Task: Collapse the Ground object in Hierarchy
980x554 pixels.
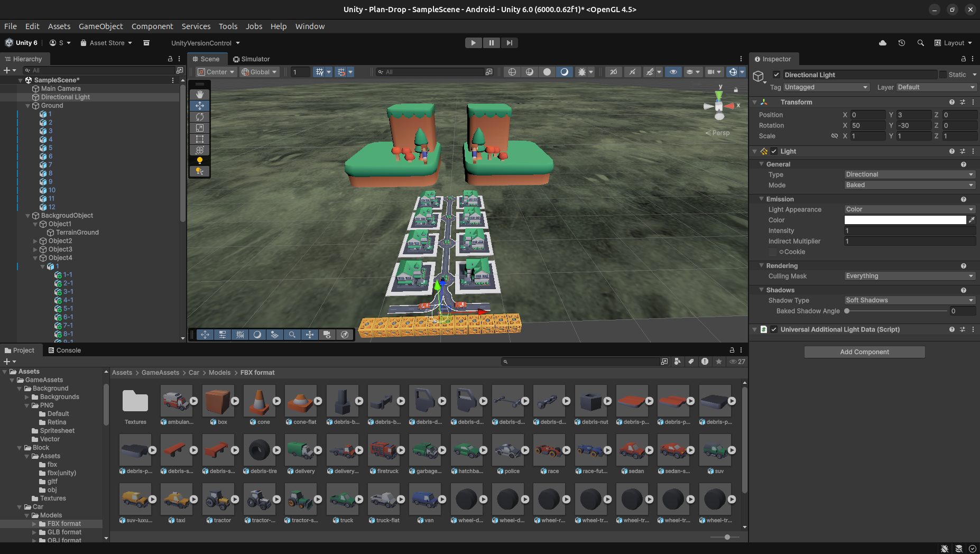Action: point(28,106)
